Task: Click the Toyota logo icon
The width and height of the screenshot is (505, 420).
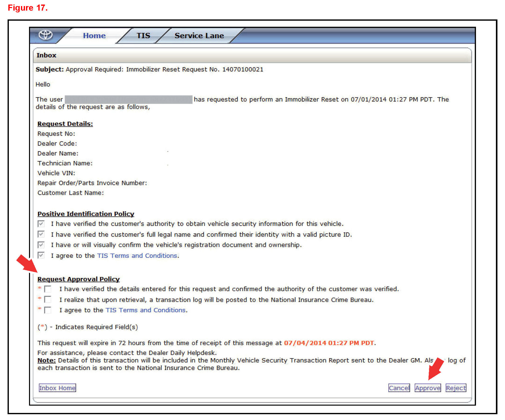Action: pos(45,35)
